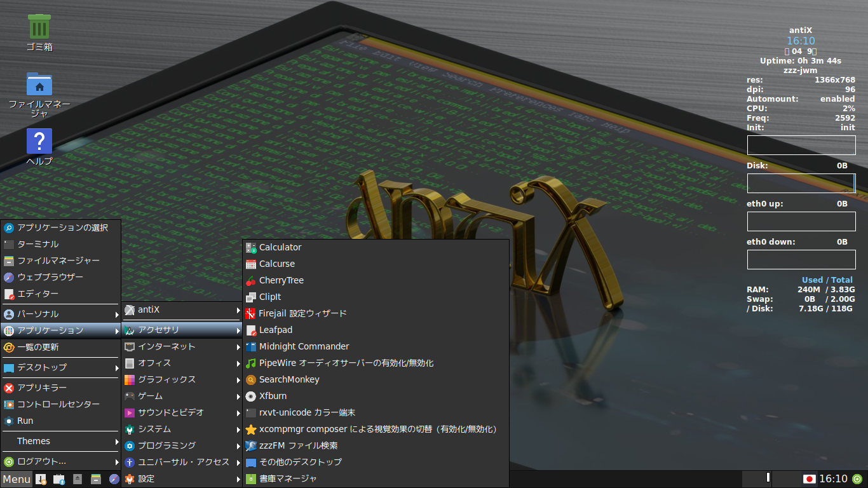Launch Calcurse calendar entry

click(376, 264)
